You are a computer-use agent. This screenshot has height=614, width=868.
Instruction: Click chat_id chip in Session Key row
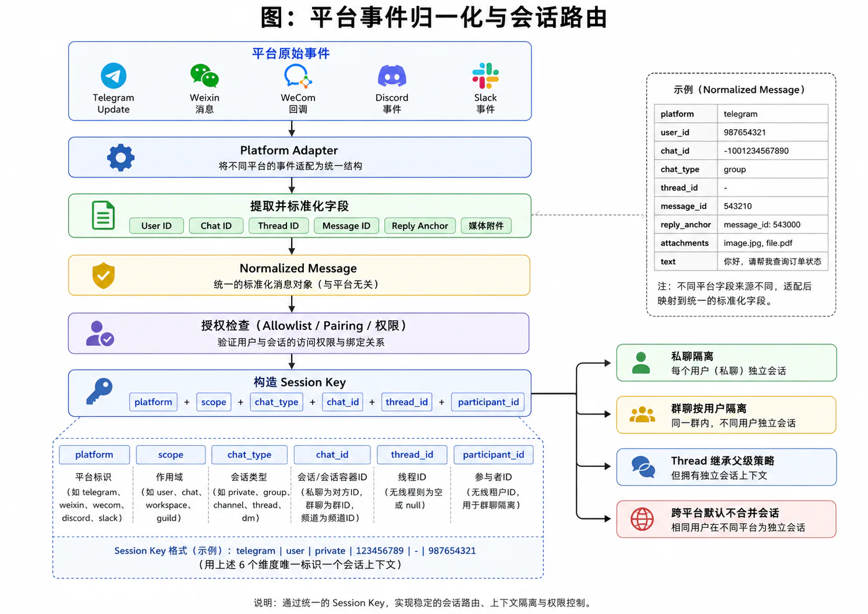click(343, 402)
